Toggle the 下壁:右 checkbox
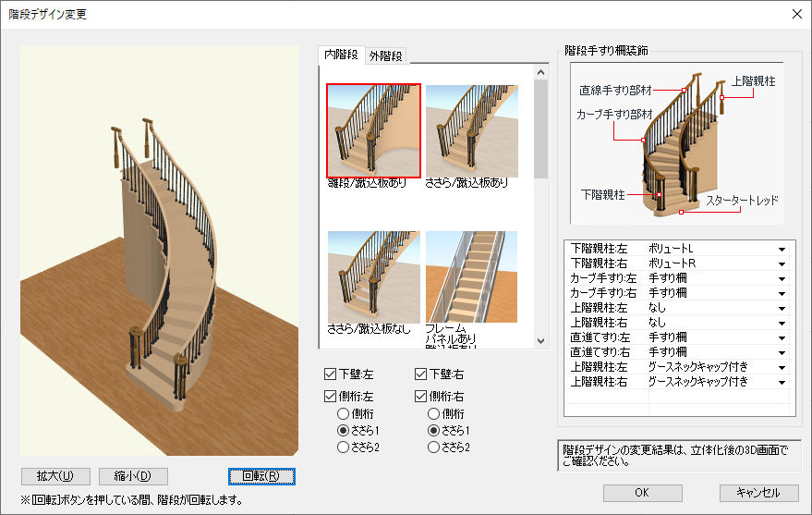The width and height of the screenshot is (812, 515). [422, 375]
